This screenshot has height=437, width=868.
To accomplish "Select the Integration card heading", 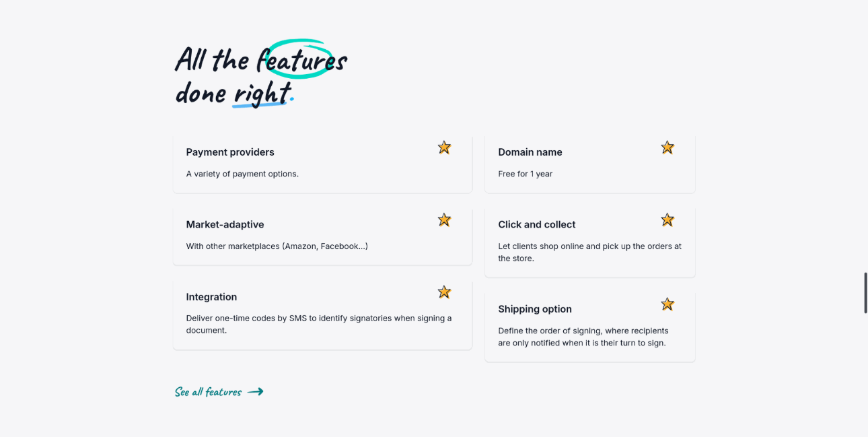I will click(211, 297).
